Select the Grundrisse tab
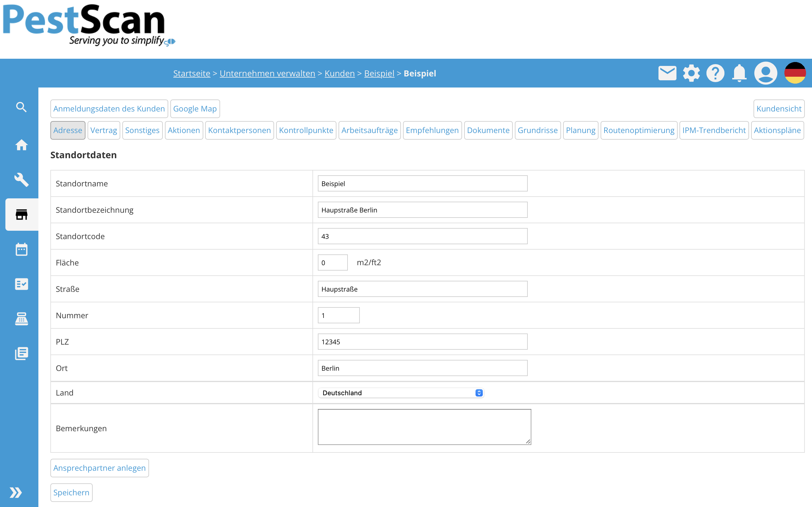Image resolution: width=812 pixels, height=507 pixels. click(537, 130)
